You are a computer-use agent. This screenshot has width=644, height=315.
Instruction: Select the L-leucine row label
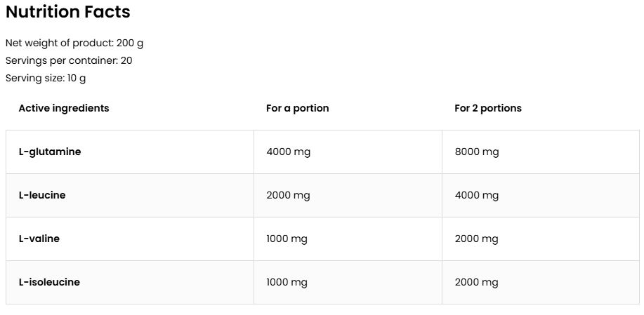pyautogui.click(x=42, y=195)
